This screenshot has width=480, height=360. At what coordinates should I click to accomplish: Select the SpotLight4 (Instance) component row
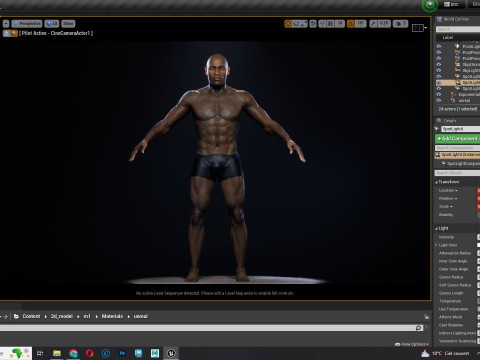tap(457, 155)
